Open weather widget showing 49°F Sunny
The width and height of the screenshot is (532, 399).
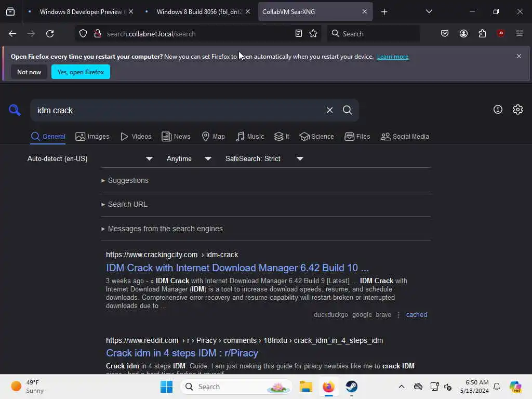click(28, 387)
